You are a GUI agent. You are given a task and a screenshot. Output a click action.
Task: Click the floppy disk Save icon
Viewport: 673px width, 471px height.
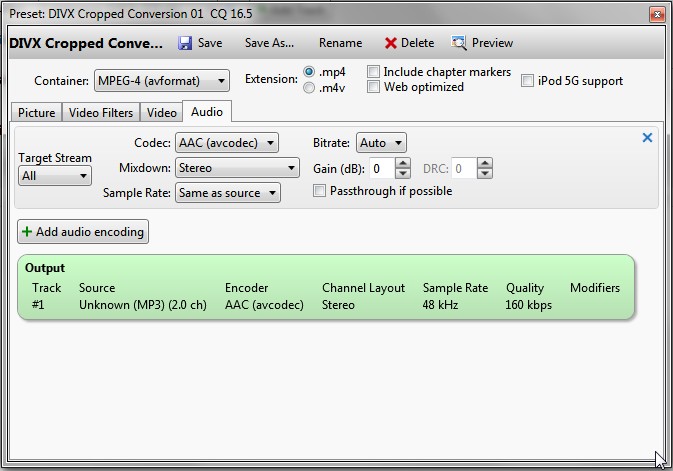click(185, 43)
